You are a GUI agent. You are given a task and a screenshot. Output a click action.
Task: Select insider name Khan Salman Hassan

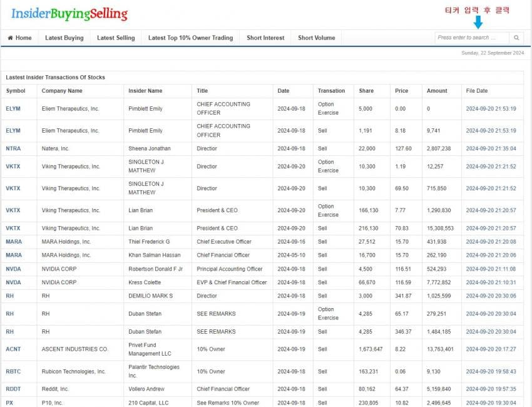click(x=155, y=255)
